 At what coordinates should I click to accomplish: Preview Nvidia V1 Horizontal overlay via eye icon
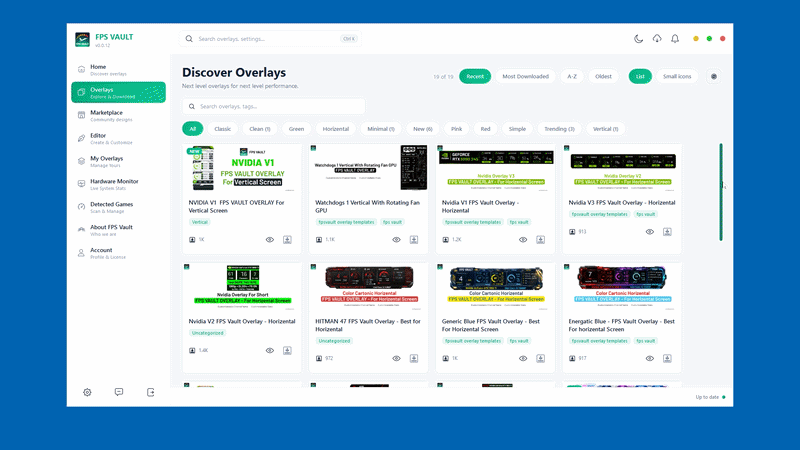(x=523, y=240)
